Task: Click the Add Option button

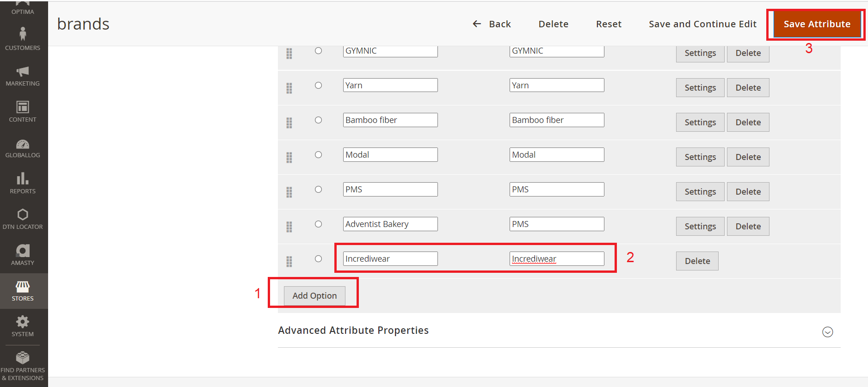Action: [314, 295]
